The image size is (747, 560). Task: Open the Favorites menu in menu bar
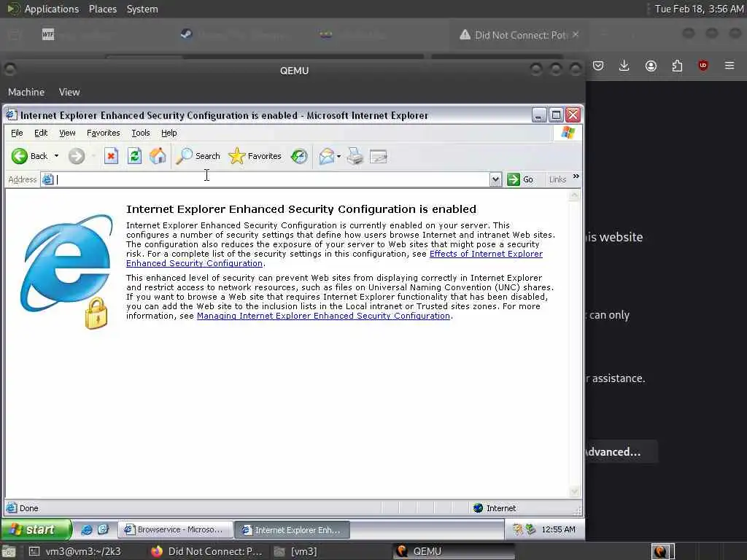click(104, 133)
